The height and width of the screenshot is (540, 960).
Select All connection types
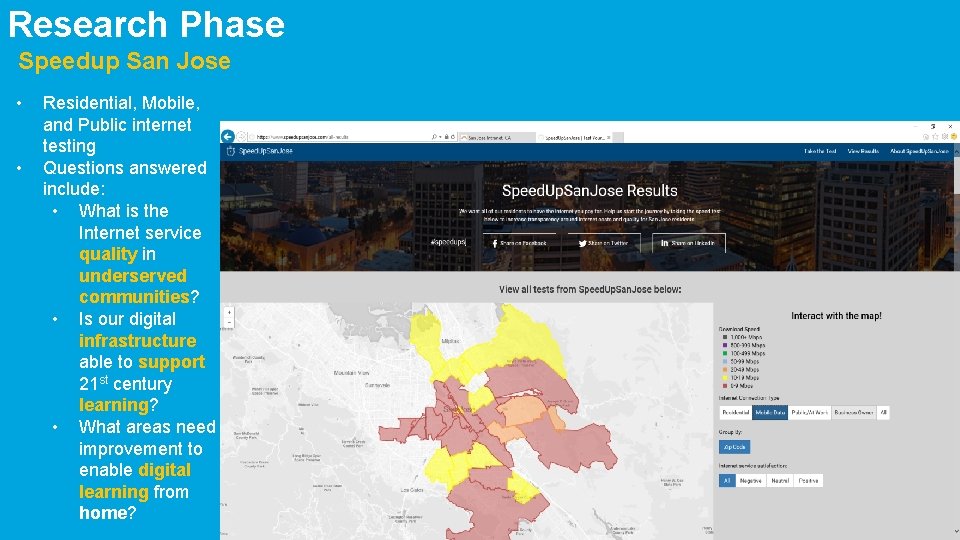coord(883,413)
